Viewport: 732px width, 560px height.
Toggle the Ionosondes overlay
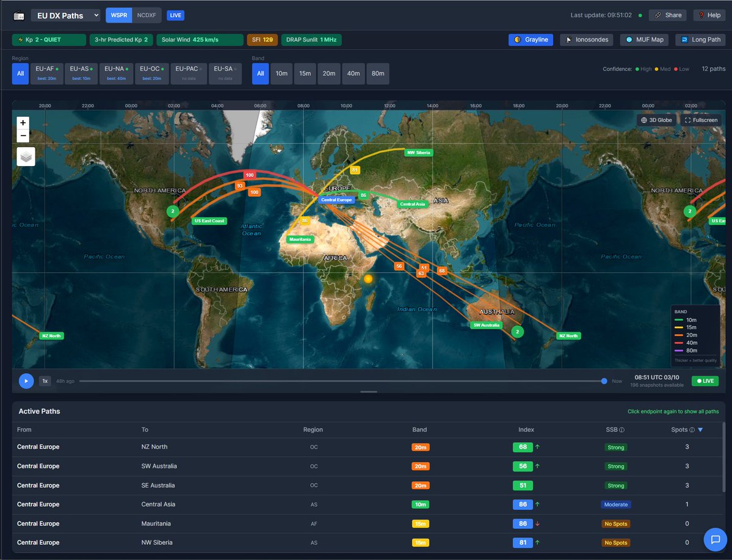point(586,40)
